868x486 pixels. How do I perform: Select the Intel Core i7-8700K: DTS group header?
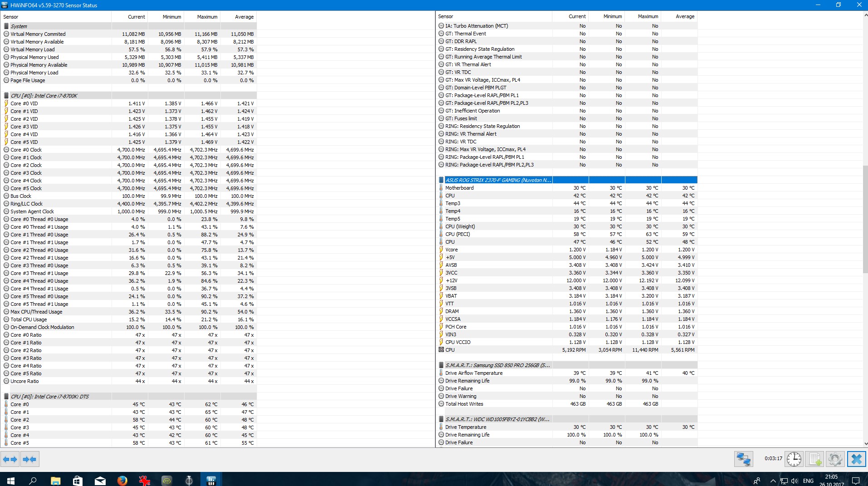pos(129,397)
